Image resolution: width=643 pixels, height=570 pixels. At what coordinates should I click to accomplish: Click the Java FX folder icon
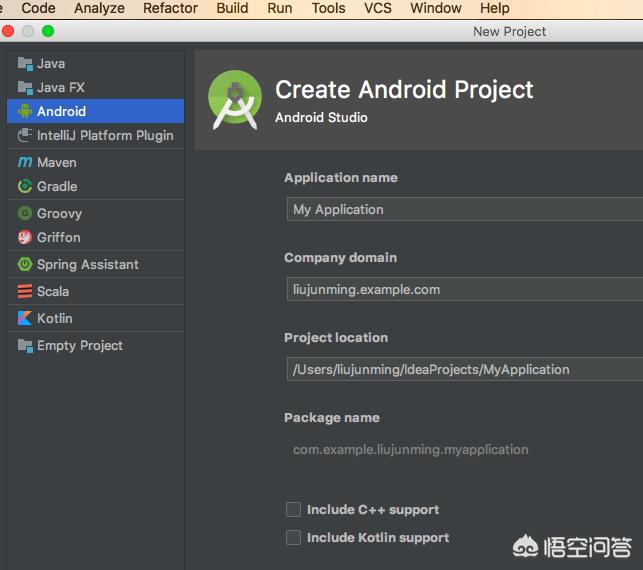pos(25,87)
